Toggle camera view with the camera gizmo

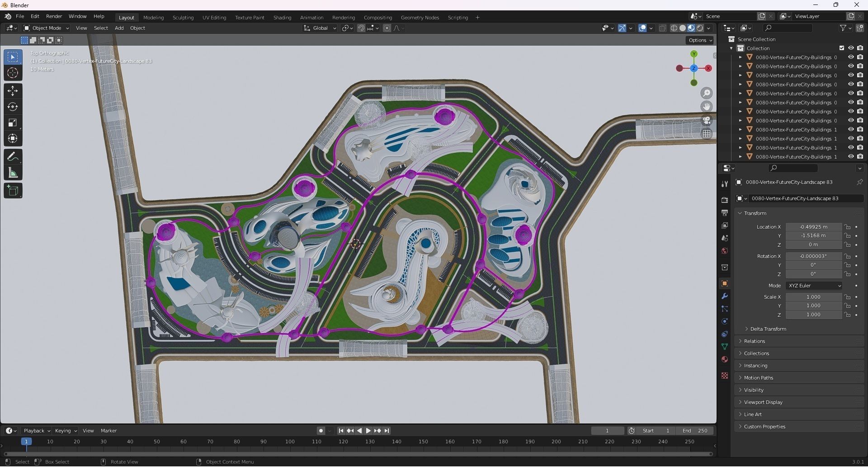point(706,120)
